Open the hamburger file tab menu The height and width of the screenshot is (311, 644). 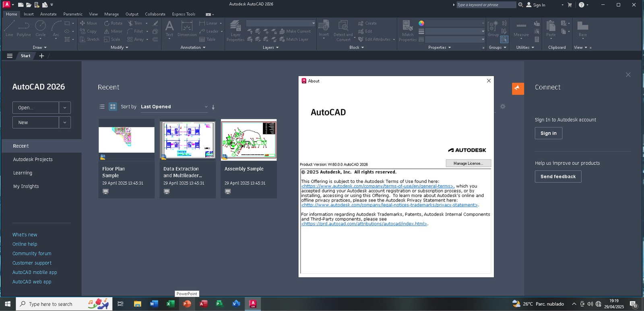pos(10,56)
